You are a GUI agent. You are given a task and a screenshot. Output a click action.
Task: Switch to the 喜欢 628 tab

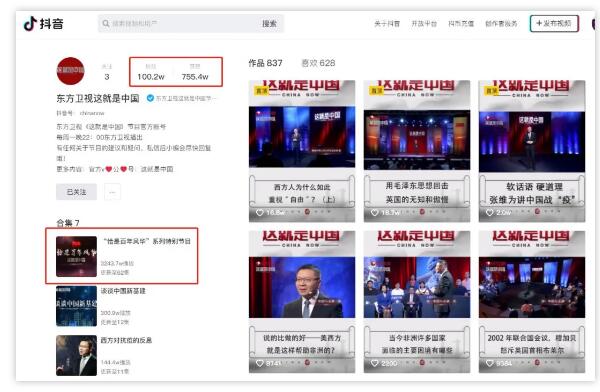pos(318,63)
